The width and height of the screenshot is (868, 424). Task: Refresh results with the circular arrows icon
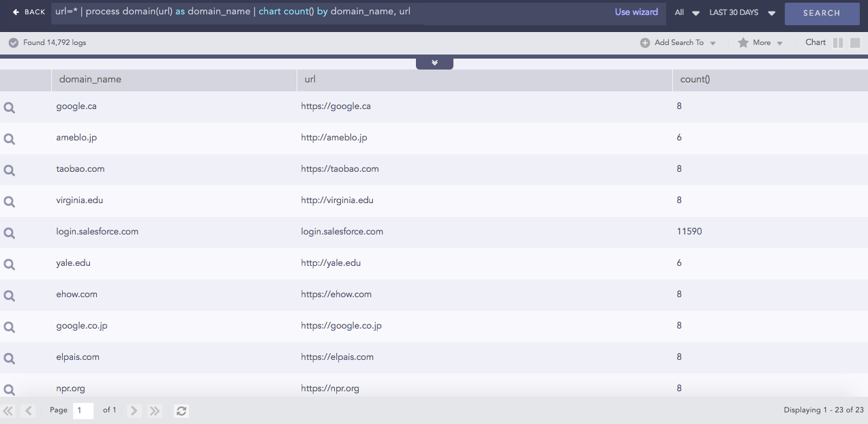(181, 410)
